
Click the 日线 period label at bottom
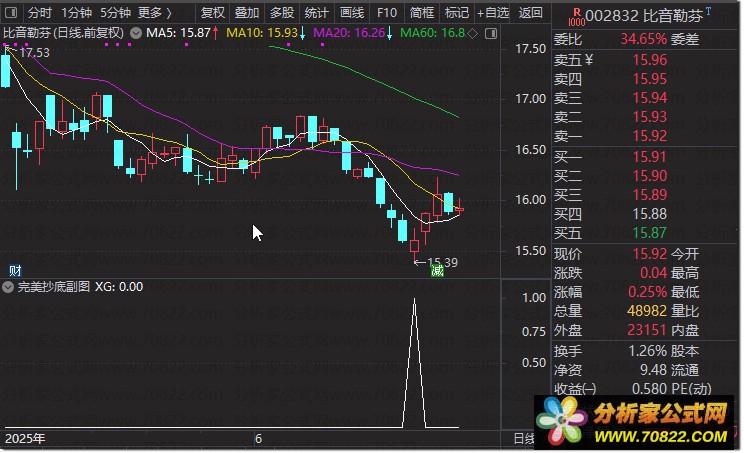click(524, 439)
